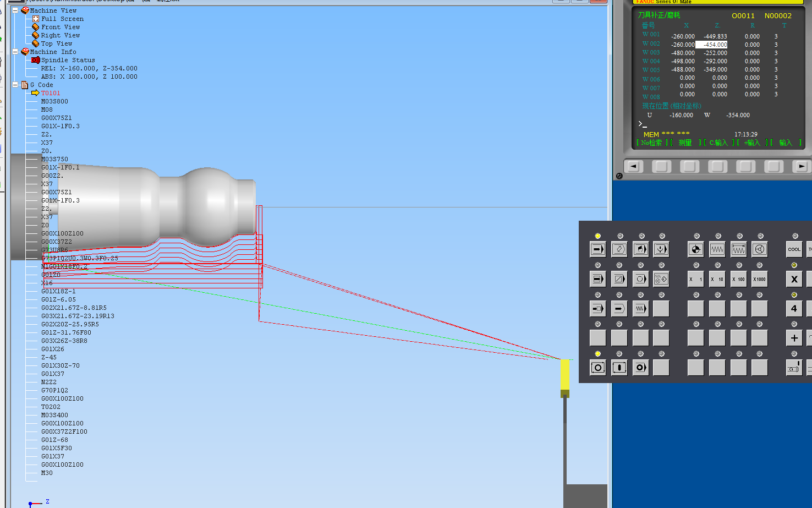
Task: Click the spindle control icon button
Action: pos(794,368)
